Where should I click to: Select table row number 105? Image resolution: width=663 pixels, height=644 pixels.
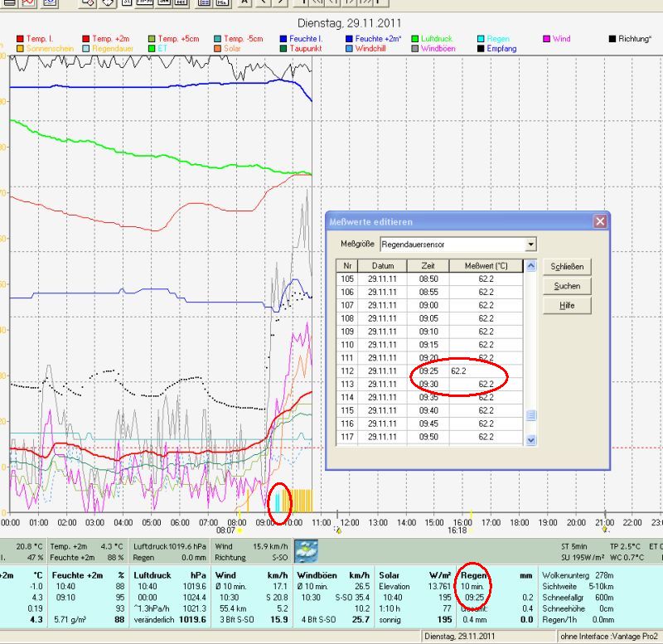pyautogui.click(x=347, y=279)
